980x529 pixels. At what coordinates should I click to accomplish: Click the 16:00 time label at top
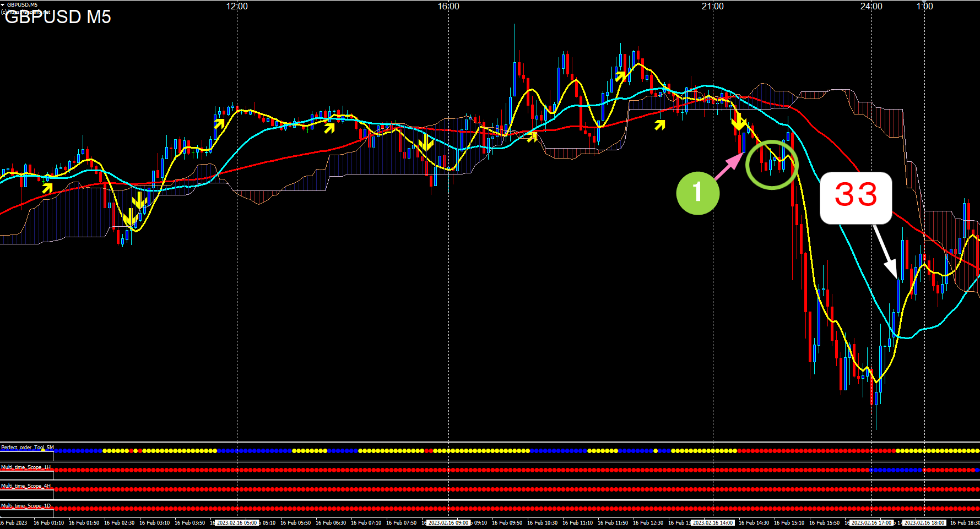tap(448, 6)
